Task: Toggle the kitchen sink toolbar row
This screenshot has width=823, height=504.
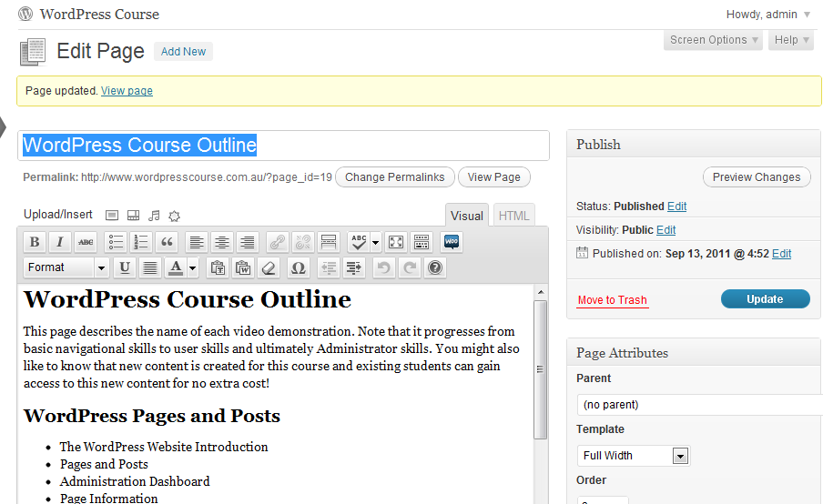Action: [x=422, y=242]
